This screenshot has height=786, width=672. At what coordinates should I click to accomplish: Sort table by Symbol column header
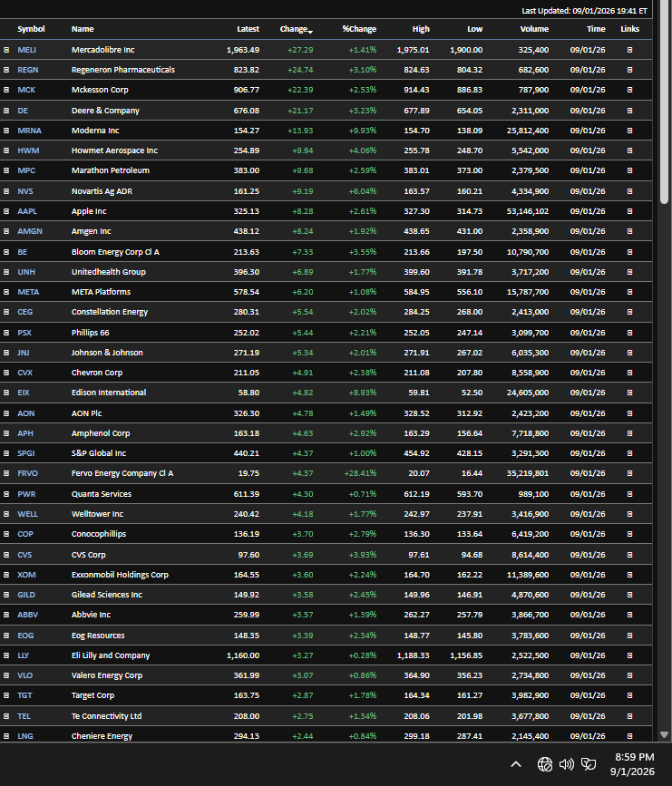[x=31, y=29]
